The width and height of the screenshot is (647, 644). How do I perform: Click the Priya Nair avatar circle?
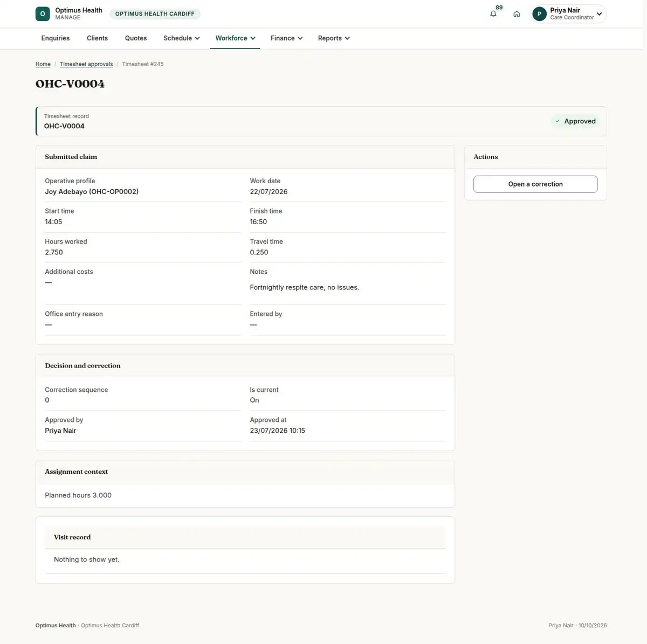539,14
